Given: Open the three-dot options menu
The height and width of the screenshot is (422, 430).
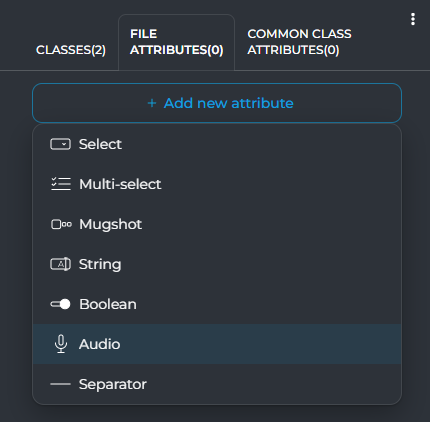Looking at the screenshot, I should [413, 19].
